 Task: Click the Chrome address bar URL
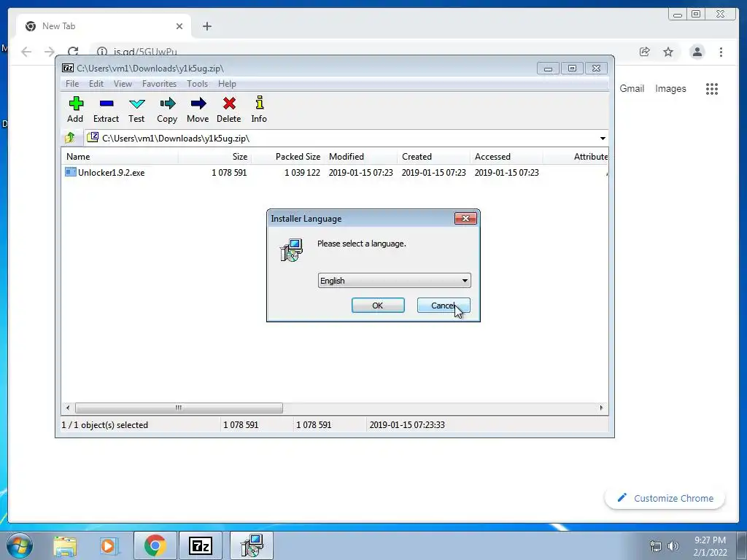pyautogui.click(x=145, y=52)
